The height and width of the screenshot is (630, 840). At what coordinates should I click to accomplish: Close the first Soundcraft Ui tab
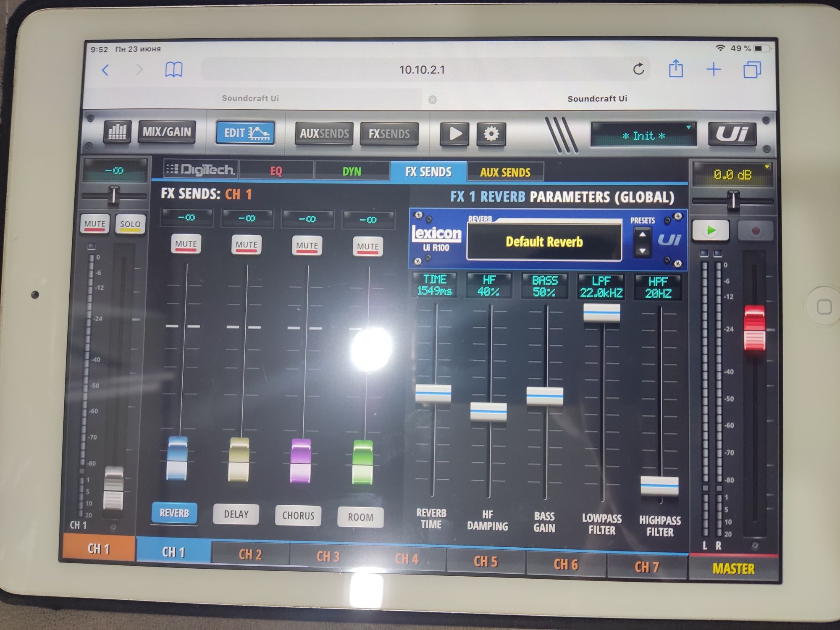(x=432, y=100)
